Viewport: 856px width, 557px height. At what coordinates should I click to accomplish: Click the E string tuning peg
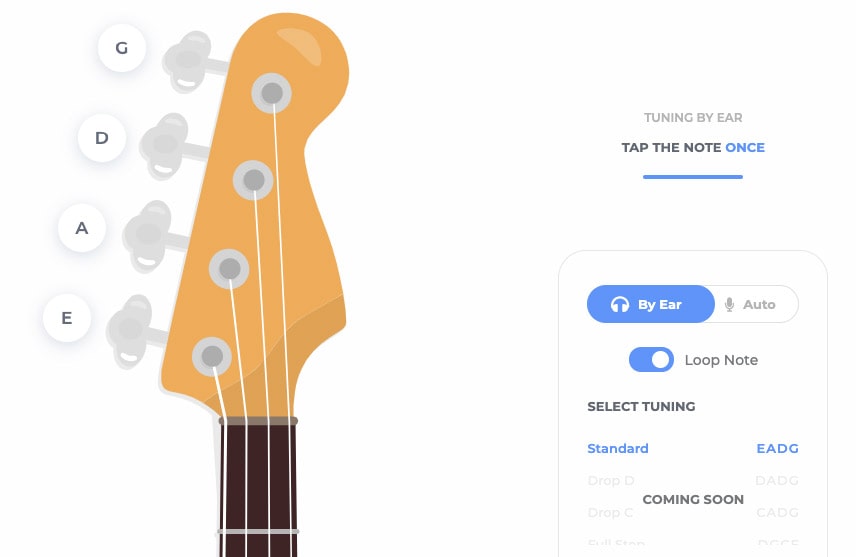coord(133,330)
